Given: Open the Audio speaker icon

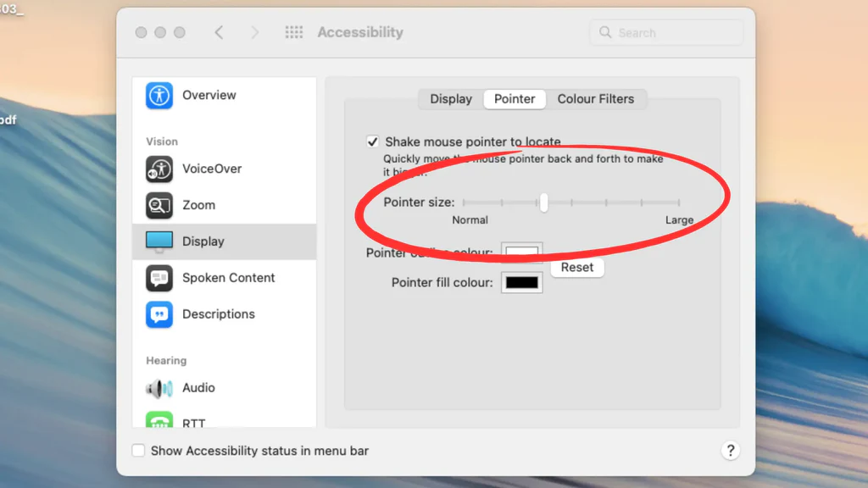Looking at the screenshot, I should tap(159, 388).
